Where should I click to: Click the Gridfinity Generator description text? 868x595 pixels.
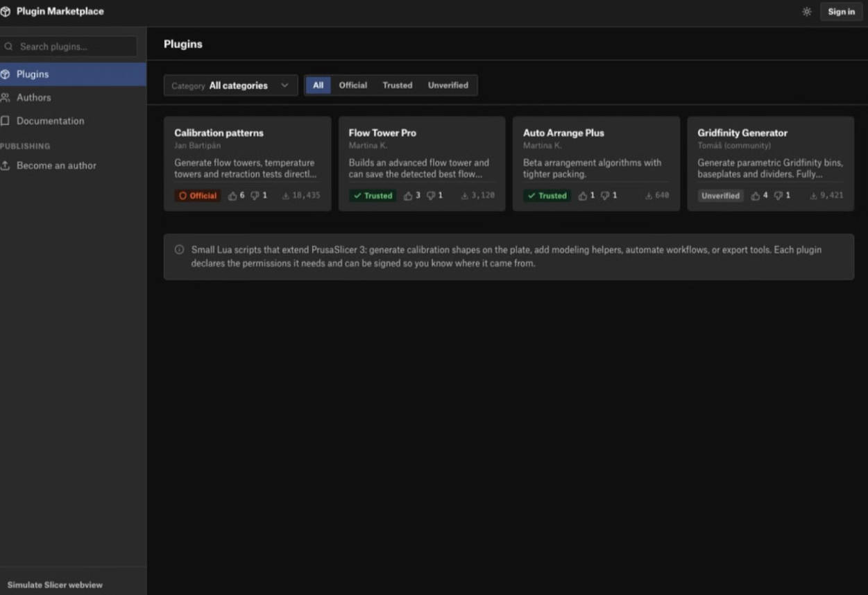coord(770,168)
